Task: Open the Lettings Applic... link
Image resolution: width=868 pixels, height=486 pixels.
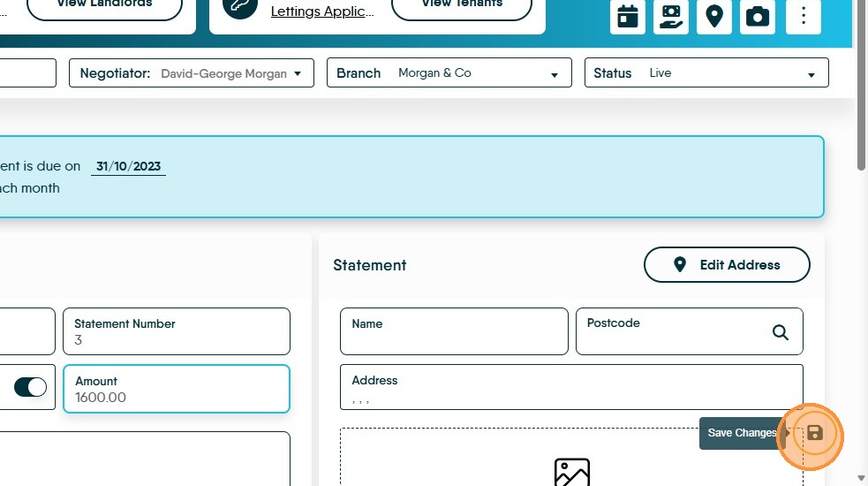Action: coord(322,11)
